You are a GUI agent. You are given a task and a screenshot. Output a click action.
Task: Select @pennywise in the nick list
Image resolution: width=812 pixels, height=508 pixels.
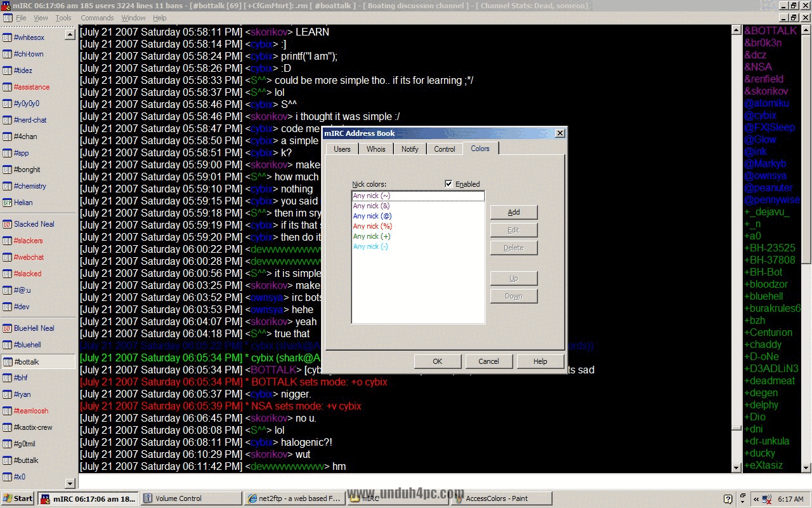click(x=772, y=199)
